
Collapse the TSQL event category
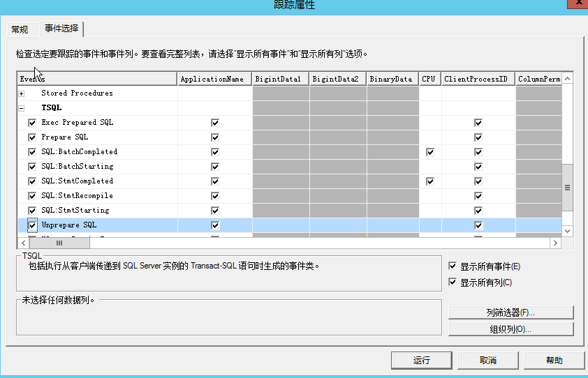(x=22, y=108)
